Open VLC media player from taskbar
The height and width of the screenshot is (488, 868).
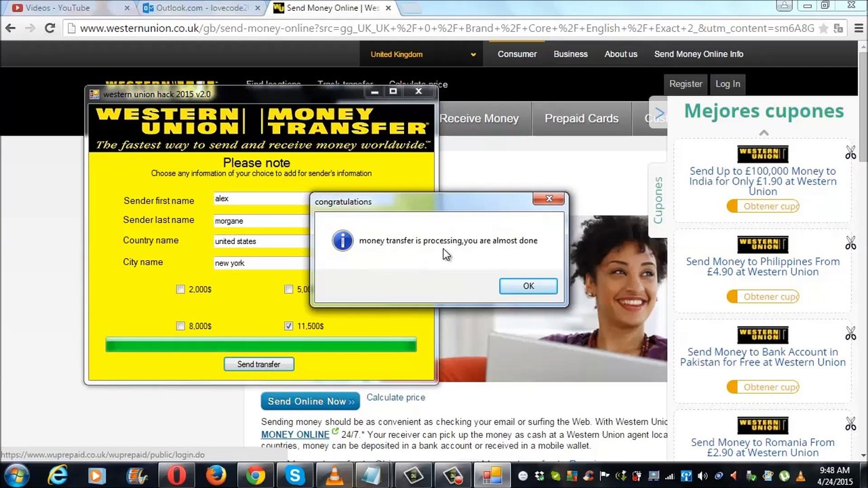click(334, 476)
